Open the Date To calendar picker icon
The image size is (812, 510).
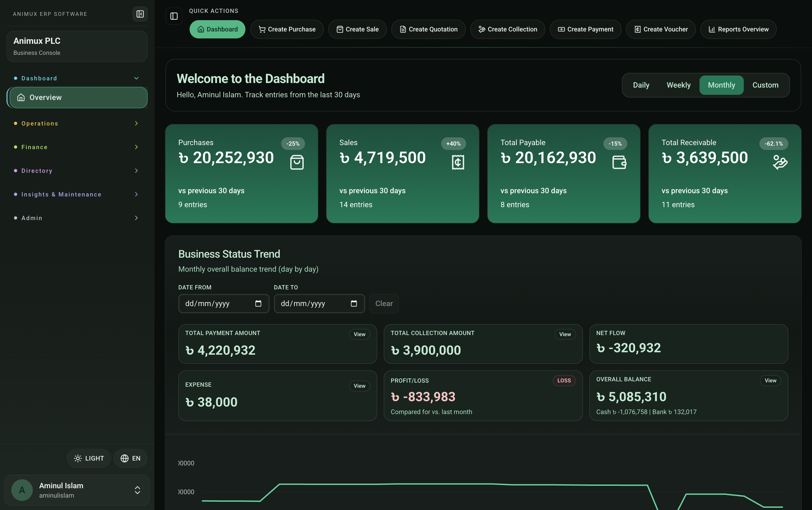[x=354, y=304]
